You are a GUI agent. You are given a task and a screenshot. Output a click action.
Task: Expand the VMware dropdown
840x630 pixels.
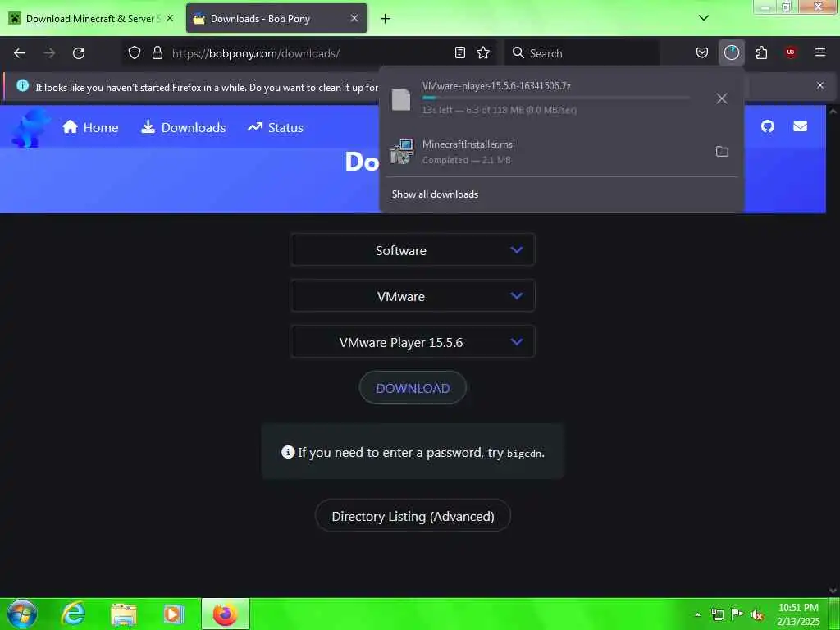412,295
